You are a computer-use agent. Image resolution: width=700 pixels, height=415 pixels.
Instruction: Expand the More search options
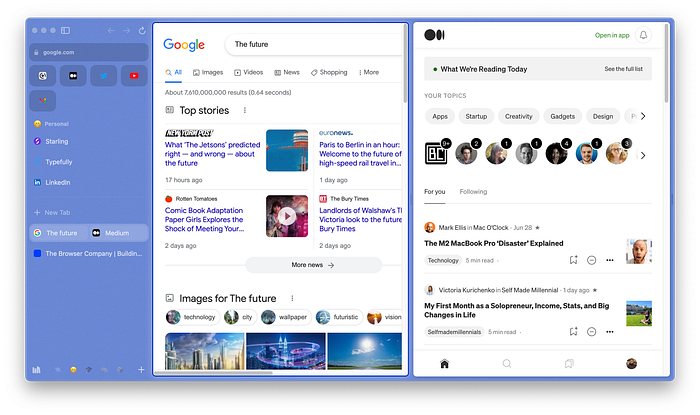[x=369, y=72]
